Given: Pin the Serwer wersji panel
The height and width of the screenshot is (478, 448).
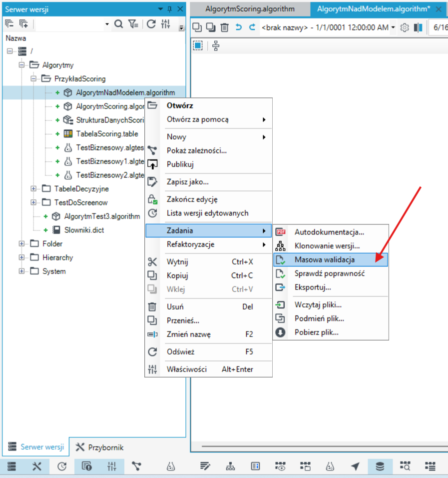Looking at the screenshot, I should point(170,9).
